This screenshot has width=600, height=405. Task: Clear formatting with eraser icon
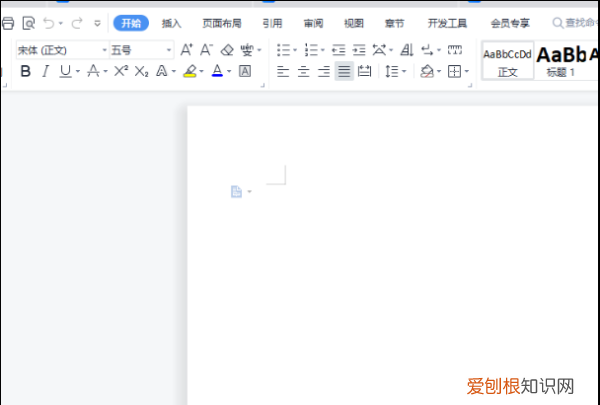(x=227, y=50)
